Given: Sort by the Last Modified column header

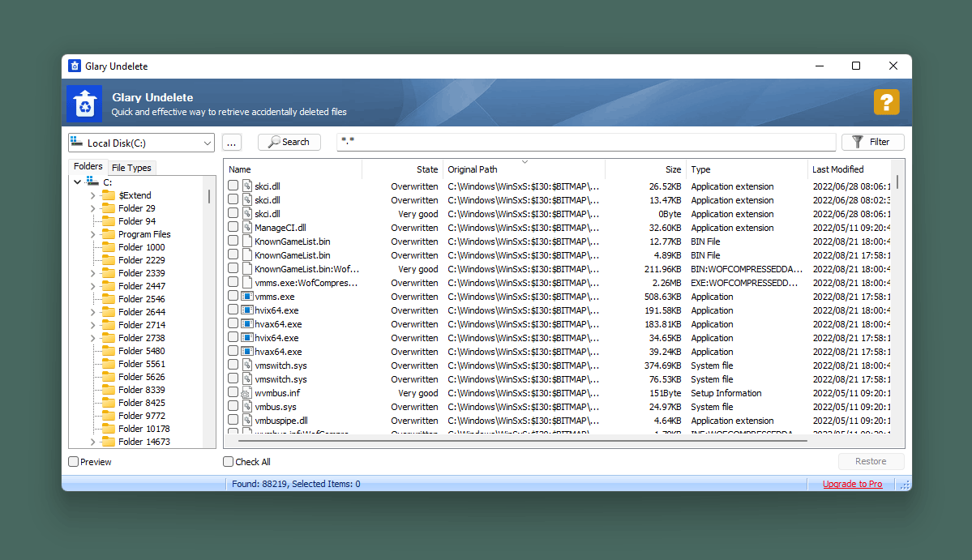Looking at the screenshot, I should [850, 169].
